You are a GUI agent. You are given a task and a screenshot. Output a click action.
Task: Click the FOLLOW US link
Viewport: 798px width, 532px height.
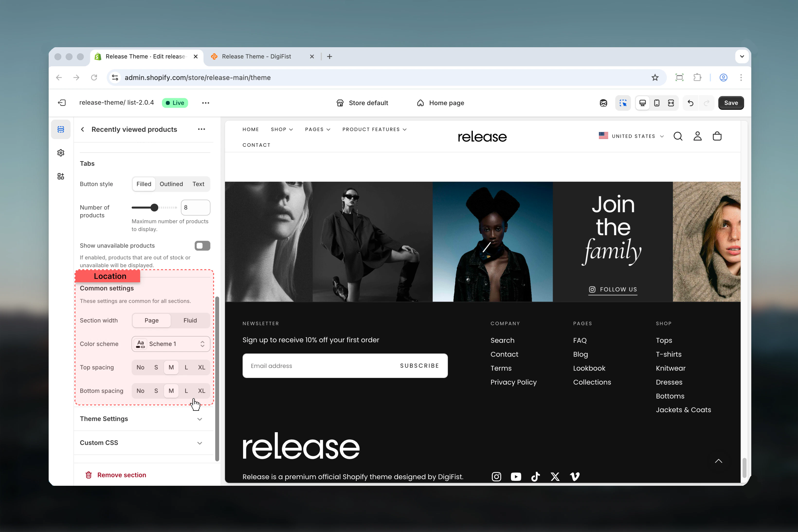point(613,289)
